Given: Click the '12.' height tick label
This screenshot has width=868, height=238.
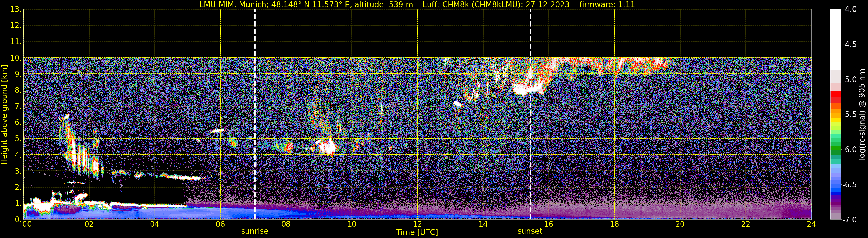Looking at the screenshot, I should pos(16,26).
